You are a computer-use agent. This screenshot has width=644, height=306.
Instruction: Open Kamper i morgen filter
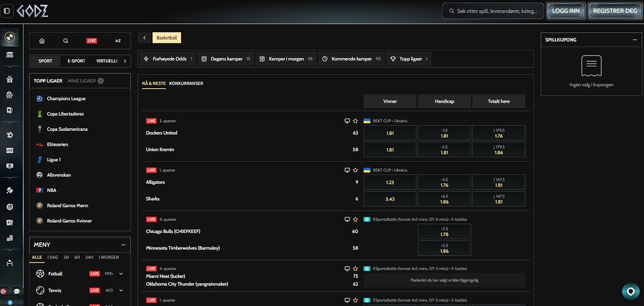coord(286,59)
